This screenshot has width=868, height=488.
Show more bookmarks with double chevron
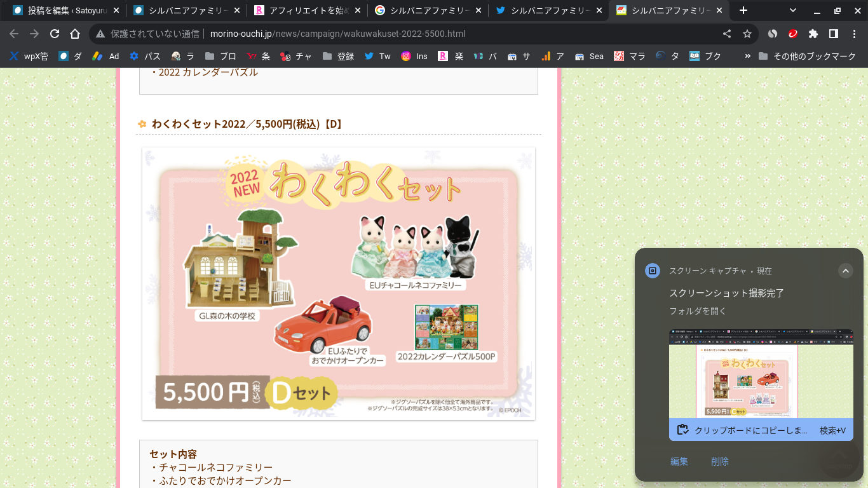(x=747, y=56)
